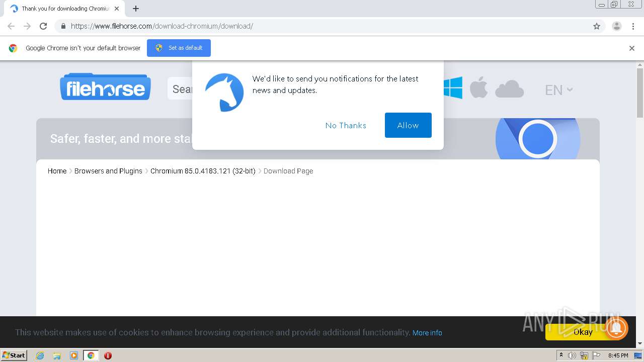Click the site search field
The height and width of the screenshot is (362, 644).
click(x=180, y=89)
